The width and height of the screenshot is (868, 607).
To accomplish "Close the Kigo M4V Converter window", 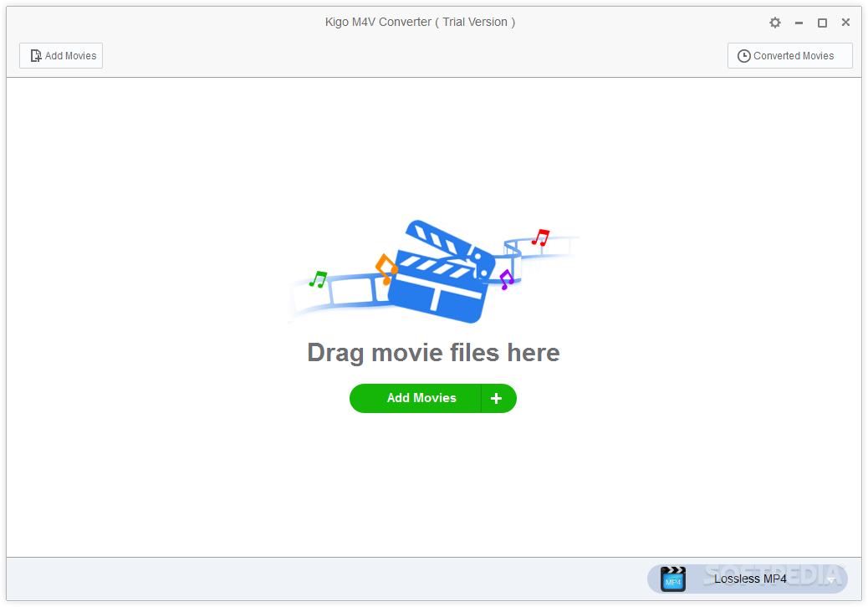I will 846,22.
